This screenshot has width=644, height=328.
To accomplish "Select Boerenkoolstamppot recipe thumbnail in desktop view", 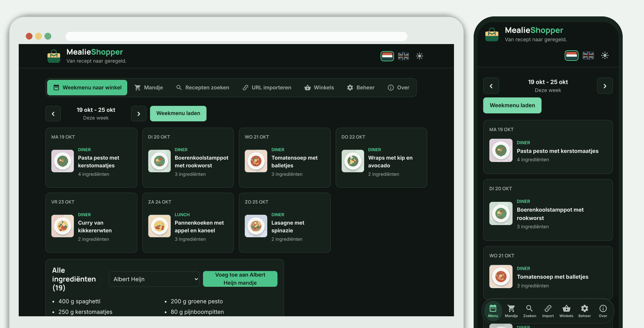I will coord(160,161).
